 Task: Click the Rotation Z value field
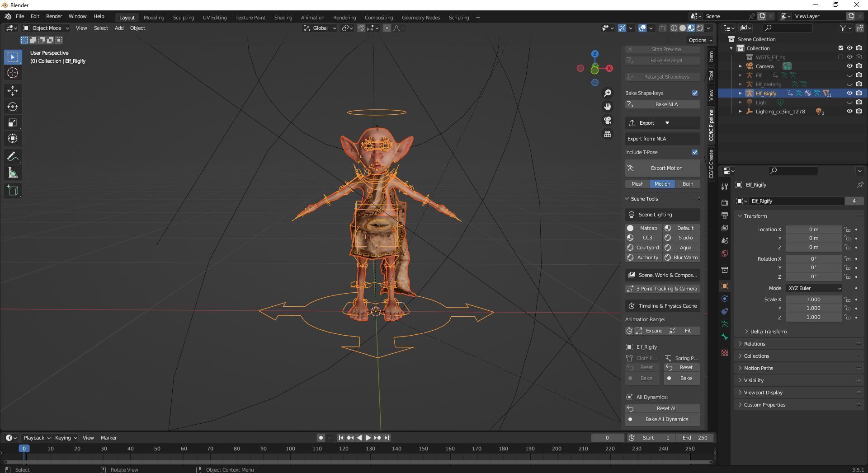tap(814, 276)
